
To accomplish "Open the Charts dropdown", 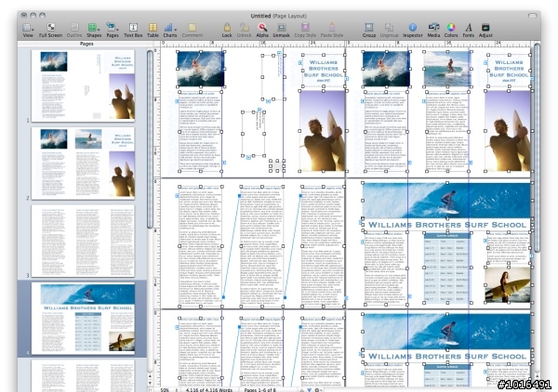I will click(x=170, y=30).
